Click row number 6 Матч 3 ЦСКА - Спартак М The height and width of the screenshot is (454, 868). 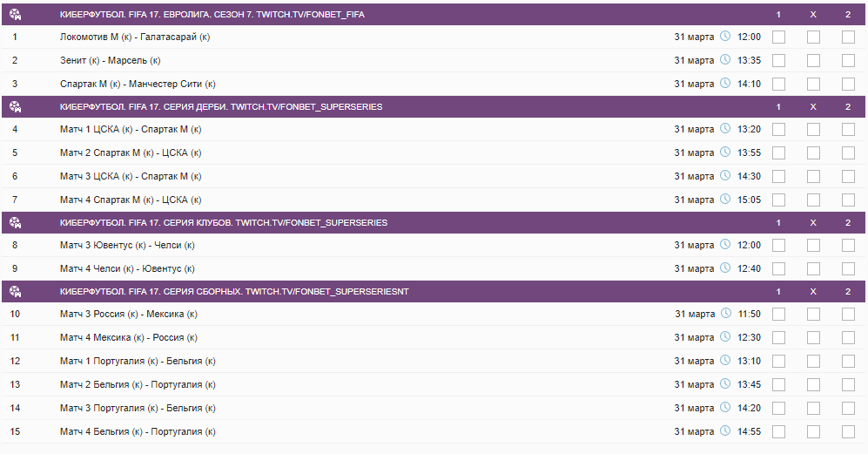click(x=15, y=176)
